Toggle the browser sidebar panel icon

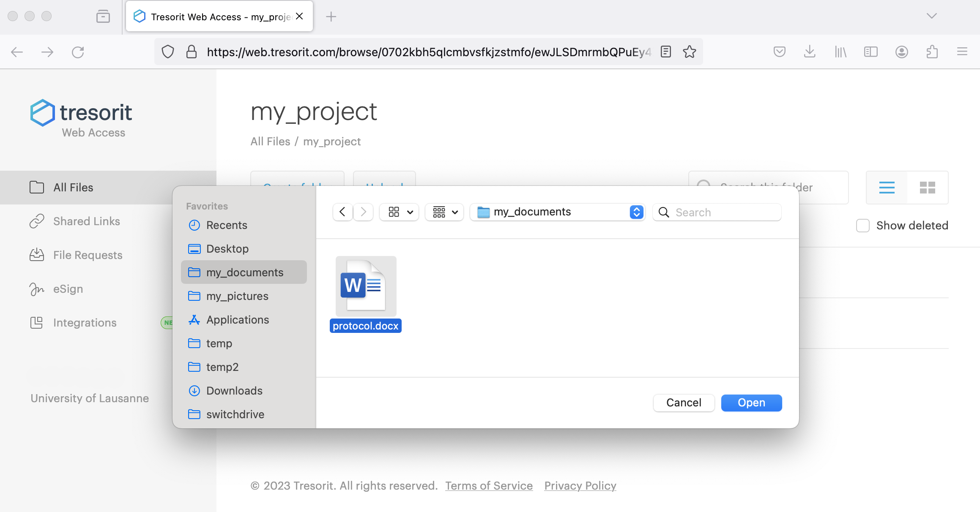(x=871, y=52)
